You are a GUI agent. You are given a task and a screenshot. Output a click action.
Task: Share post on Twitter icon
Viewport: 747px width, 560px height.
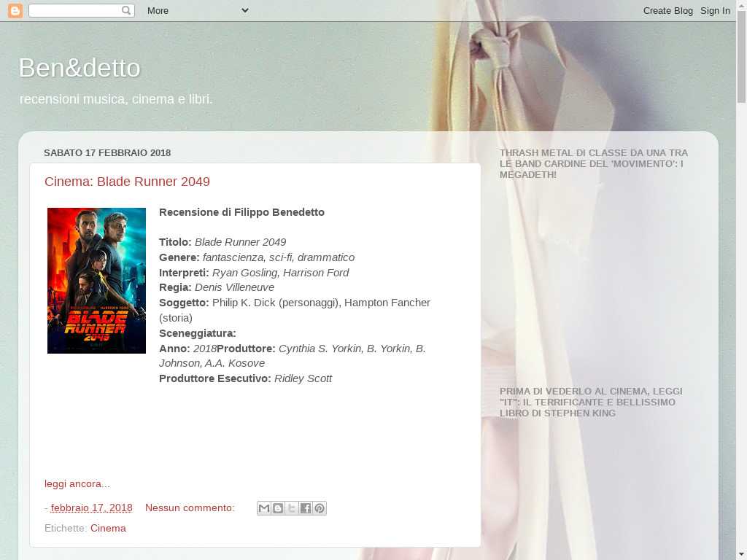pyautogui.click(x=292, y=508)
